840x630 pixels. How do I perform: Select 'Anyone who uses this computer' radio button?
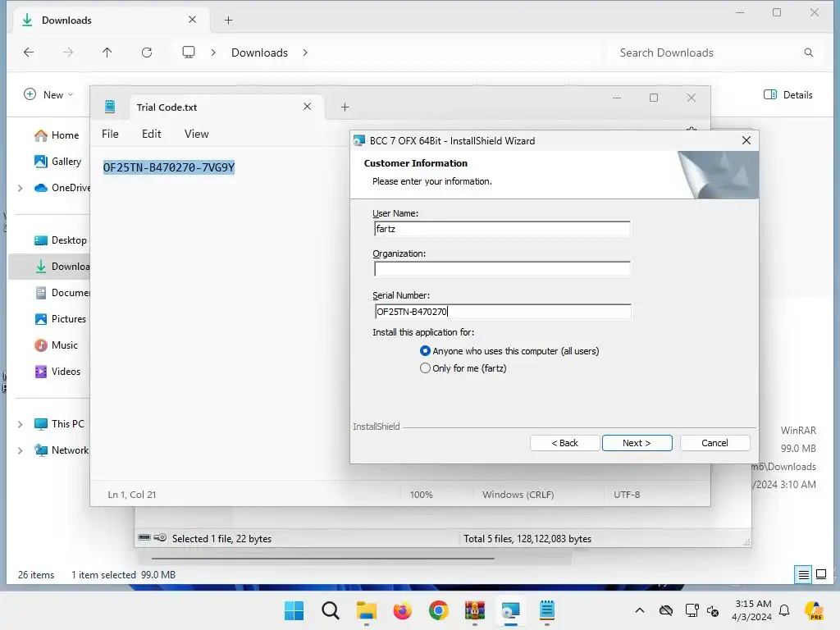click(x=425, y=351)
